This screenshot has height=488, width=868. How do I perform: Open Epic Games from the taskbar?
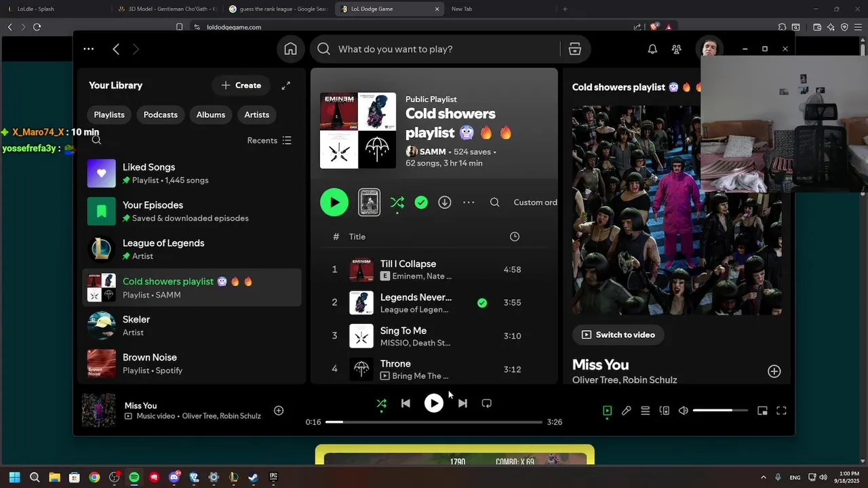coord(273,477)
